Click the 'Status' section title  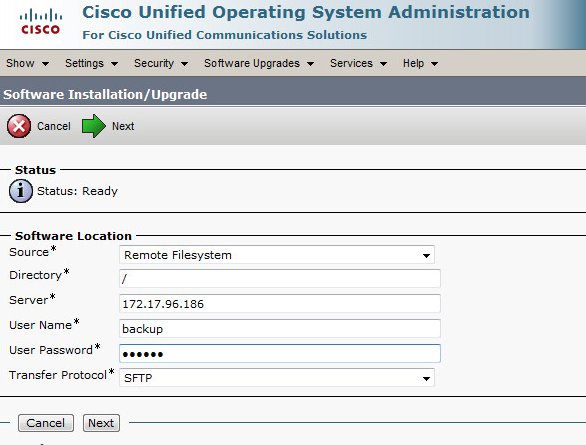[x=36, y=170]
